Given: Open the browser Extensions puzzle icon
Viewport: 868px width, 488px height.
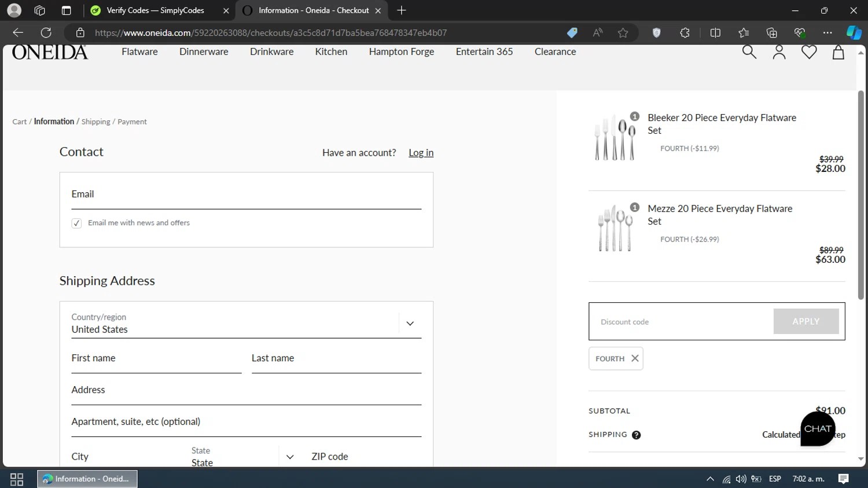Looking at the screenshot, I should coord(685,33).
